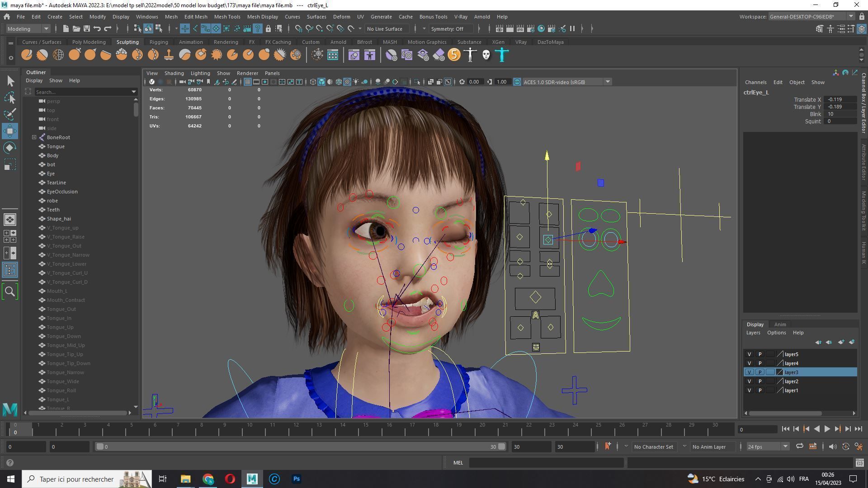Click the Undo arrow icon
868x488 pixels.
click(x=97, y=28)
